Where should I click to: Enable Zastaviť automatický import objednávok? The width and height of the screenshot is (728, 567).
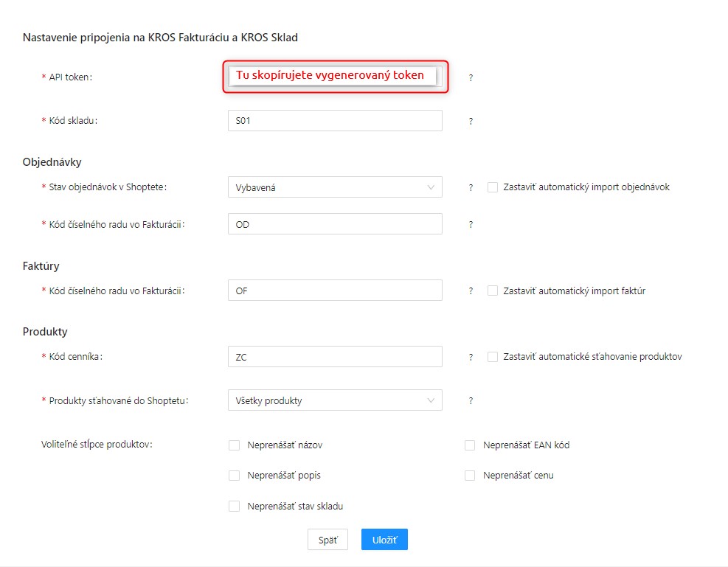click(x=493, y=187)
